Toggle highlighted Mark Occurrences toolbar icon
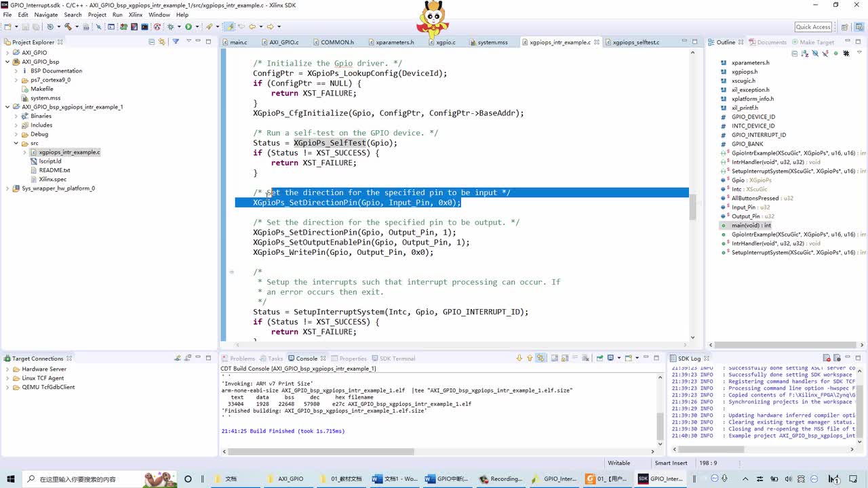The image size is (868, 488). (x=231, y=26)
